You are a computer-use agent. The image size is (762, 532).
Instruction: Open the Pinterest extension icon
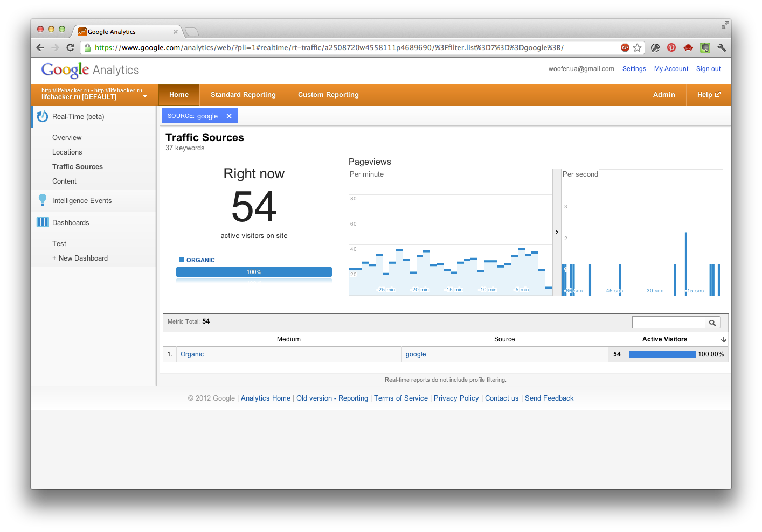671,47
